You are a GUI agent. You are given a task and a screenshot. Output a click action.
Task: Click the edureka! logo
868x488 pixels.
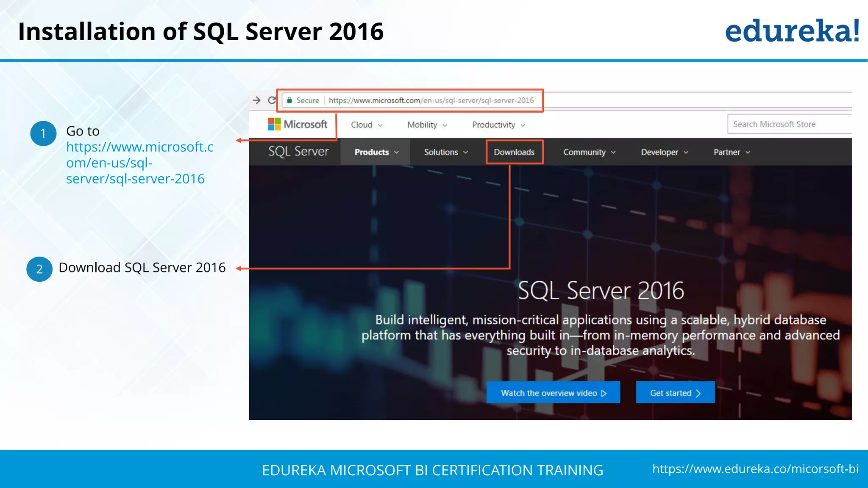pos(792,31)
